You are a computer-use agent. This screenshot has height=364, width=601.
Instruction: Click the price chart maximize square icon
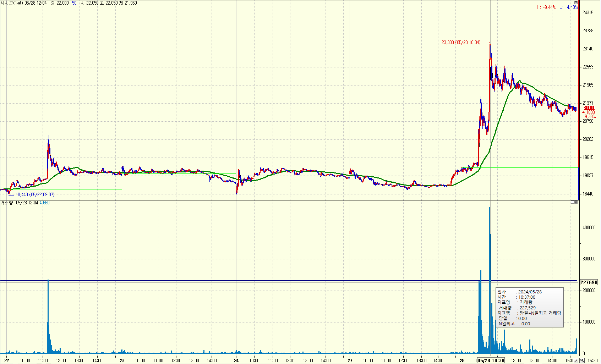(x=576, y=2)
